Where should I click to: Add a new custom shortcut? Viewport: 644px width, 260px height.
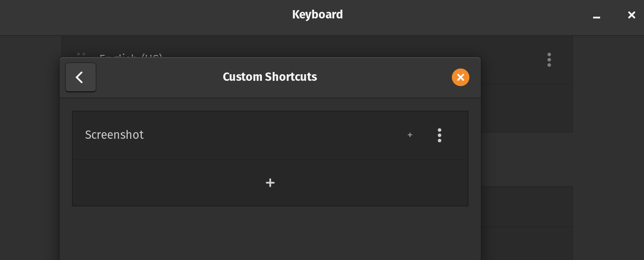[x=270, y=183]
